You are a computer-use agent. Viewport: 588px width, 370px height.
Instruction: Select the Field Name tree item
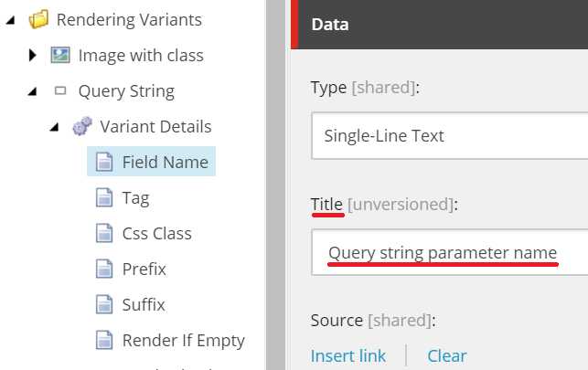(x=165, y=162)
